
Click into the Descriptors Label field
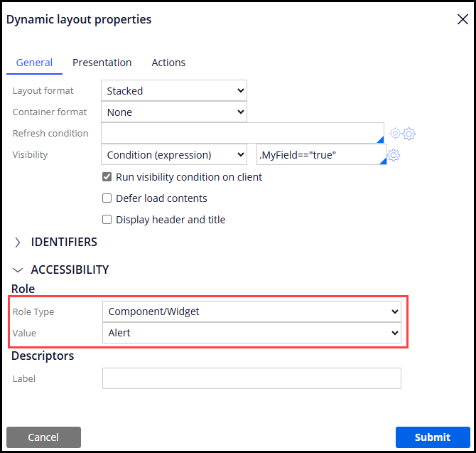(x=251, y=378)
